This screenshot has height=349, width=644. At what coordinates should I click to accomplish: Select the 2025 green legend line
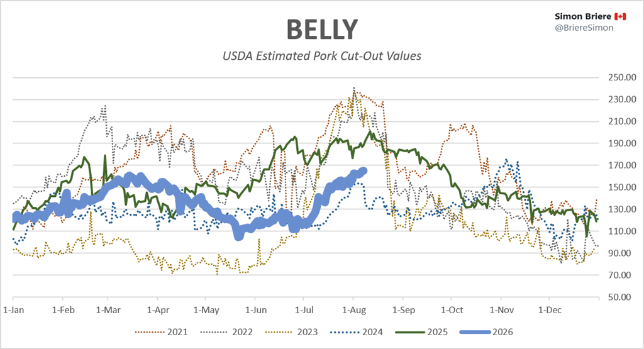click(x=410, y=332)
